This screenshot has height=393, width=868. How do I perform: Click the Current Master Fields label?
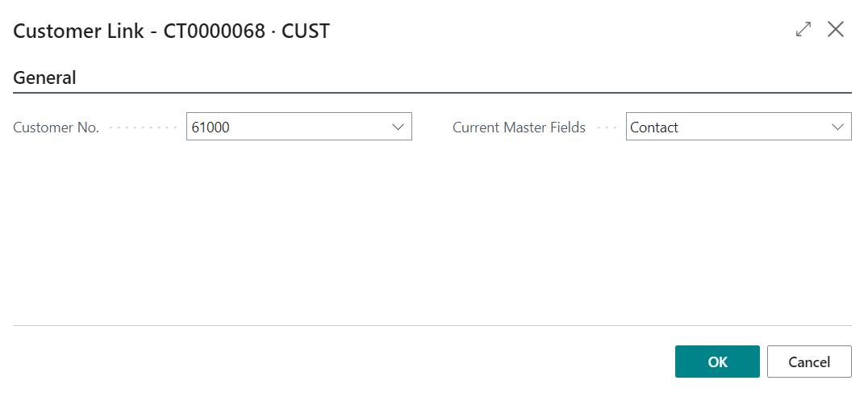coord(520,128)
